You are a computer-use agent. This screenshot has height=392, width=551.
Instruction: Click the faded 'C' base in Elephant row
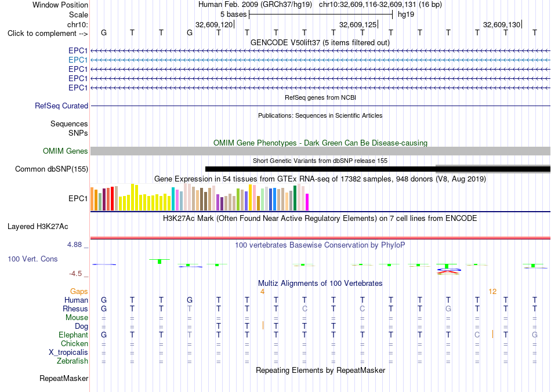[477, 335]
